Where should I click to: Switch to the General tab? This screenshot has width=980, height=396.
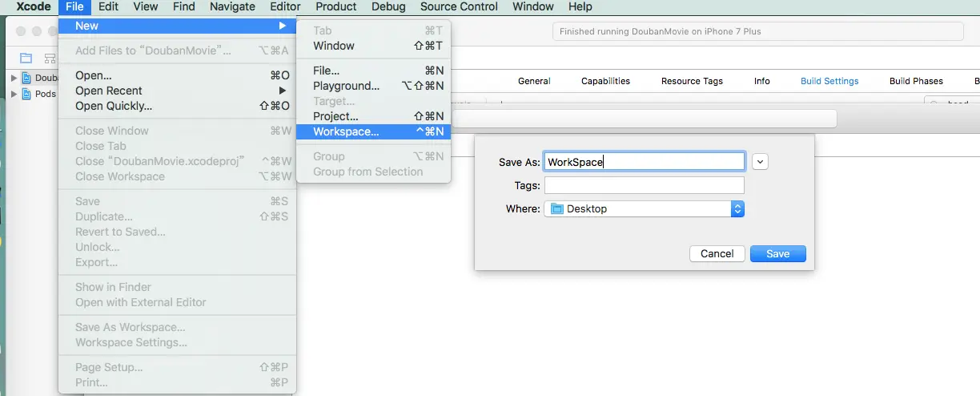[x=534, y=81]
